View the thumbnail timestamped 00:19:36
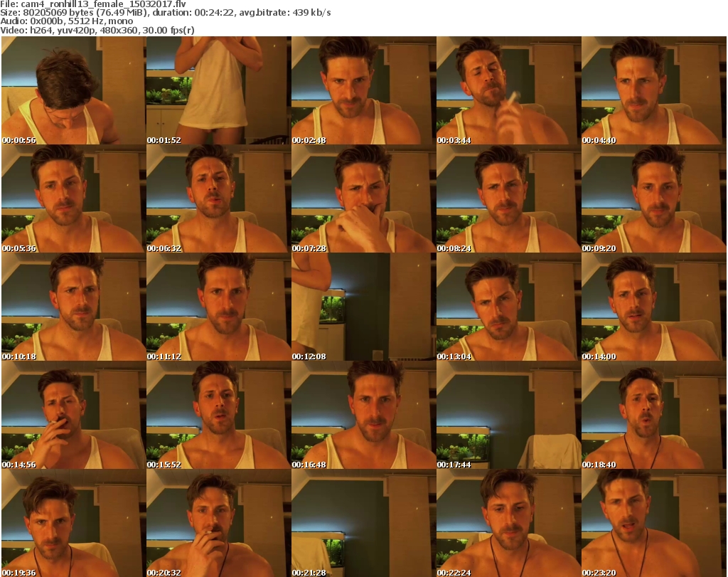 click(x=73, y=523)
